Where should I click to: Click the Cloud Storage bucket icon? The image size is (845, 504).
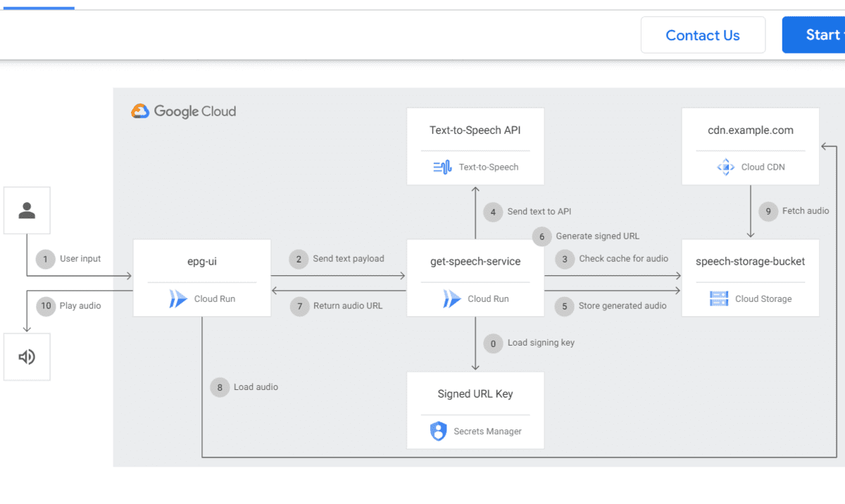(x=719, y=298)
